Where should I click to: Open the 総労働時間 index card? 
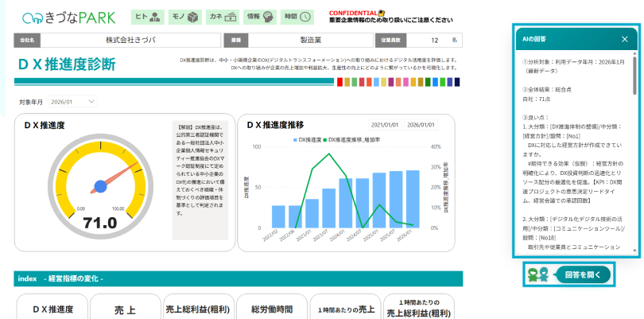272,309
